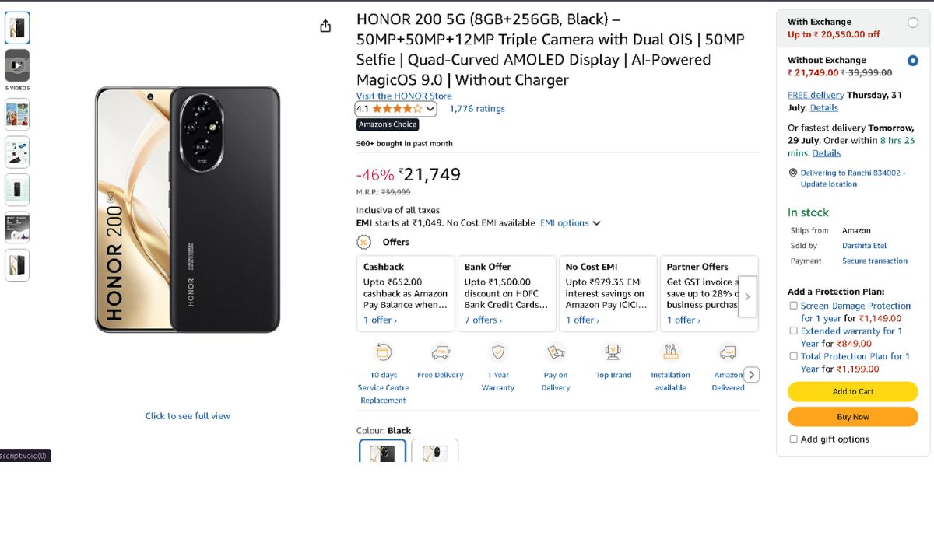The width and height of the screenshot is (934, 560).
Task: Expand the 4.1 star rating dropdown
Action: pos(430,109)
